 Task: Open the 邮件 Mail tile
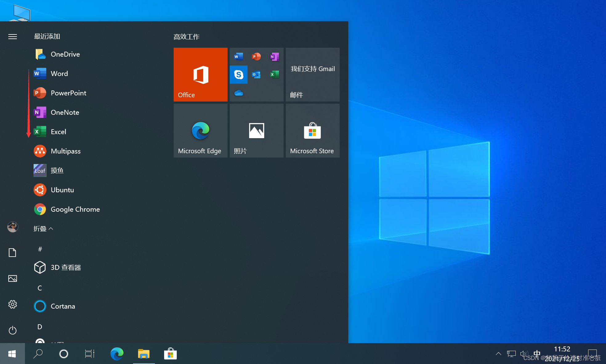click(x=313, y=74)
